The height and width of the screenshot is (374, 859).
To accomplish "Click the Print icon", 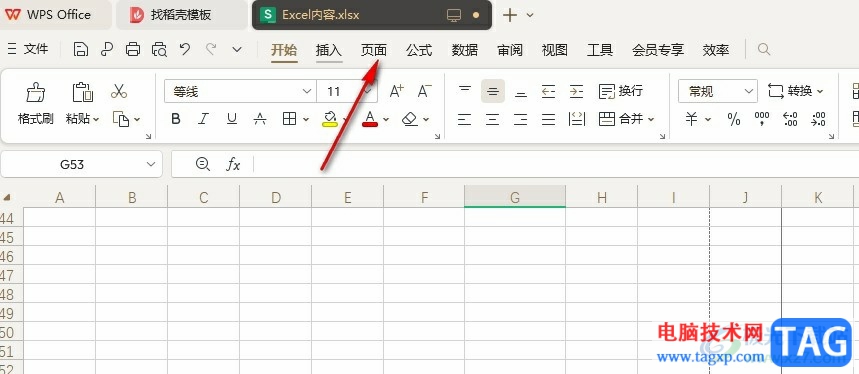I will click(x=133, y=50).
